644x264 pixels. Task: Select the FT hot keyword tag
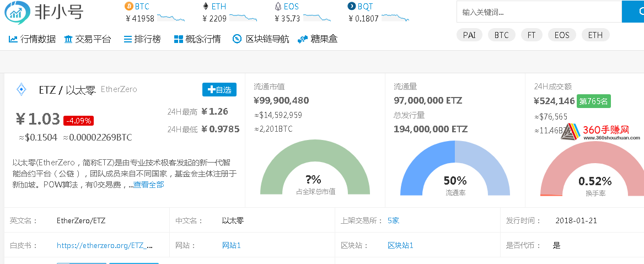(532, 35)
